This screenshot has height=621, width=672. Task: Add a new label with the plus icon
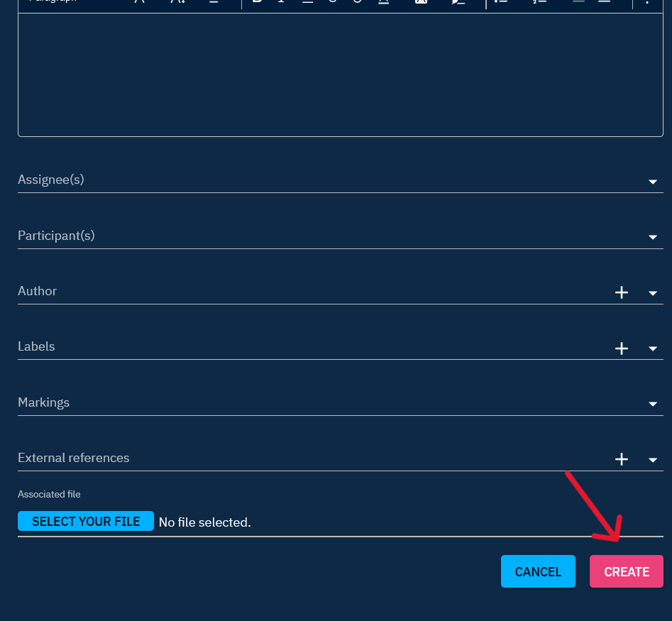(x=622, y=348)
